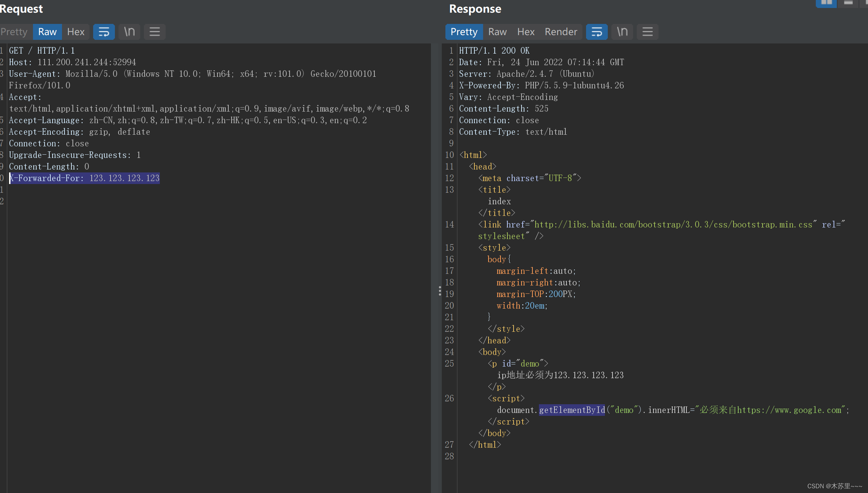Click the panel divider drag handle
The height and width of the screenshot is (493, 868).
point(440,291)
